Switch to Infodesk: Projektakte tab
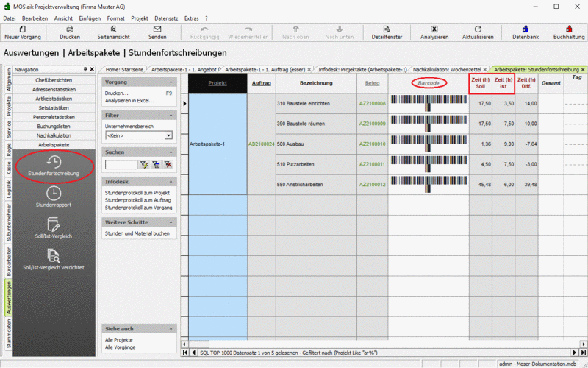Screen dimensions: 588x368 point(362,70)
